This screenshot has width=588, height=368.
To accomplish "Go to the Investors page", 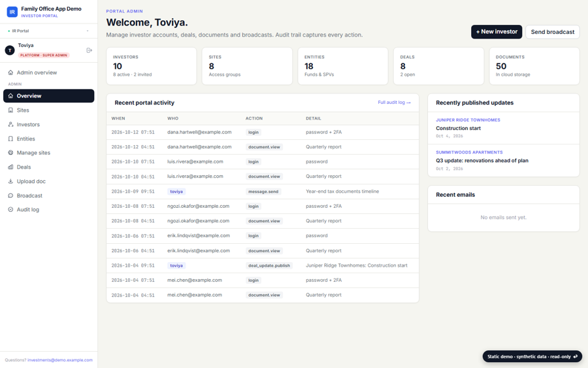I will pos(49,124).
